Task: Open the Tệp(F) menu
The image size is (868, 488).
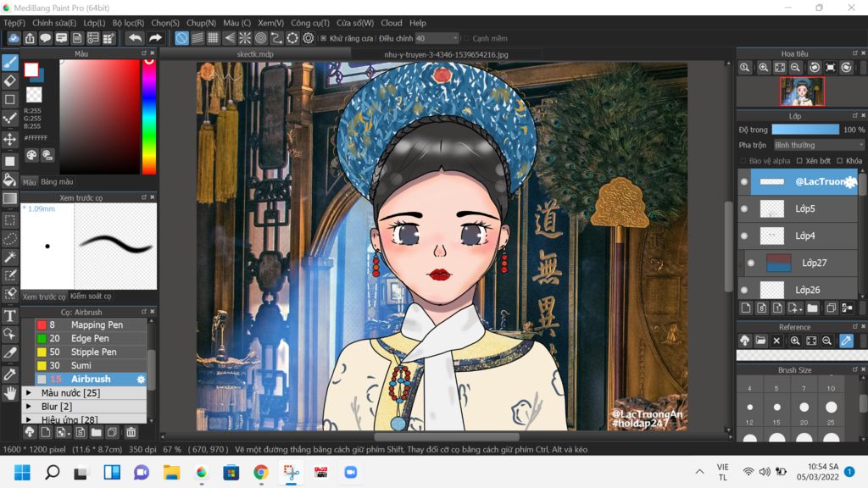Action: [14, 23]
